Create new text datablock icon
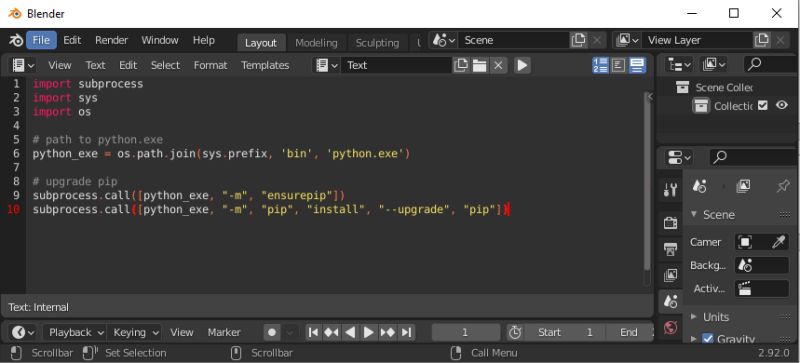The width and height of the screenshot is (800, 363). coord(461,65)
